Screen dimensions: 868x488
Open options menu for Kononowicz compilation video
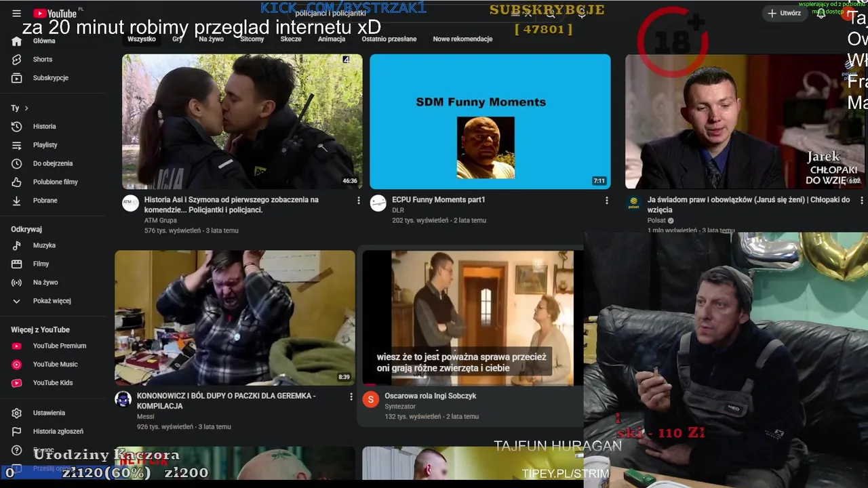[351, 396]
